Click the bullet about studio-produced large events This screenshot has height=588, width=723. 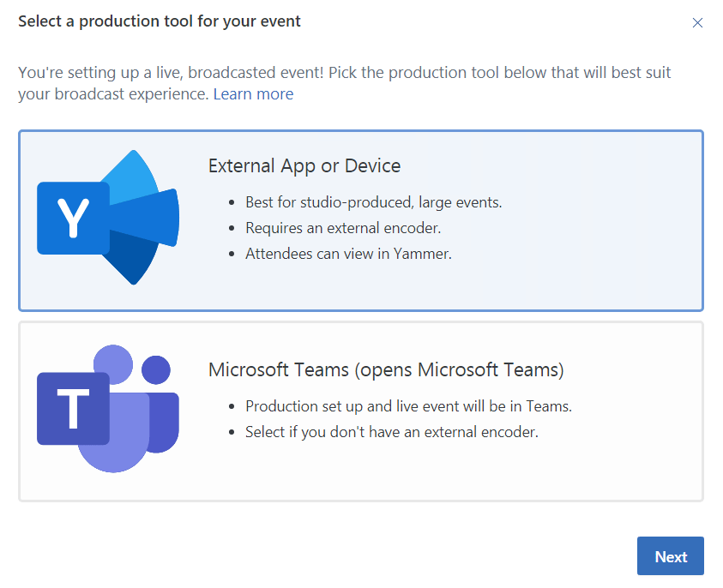click(x=373, y=201)
